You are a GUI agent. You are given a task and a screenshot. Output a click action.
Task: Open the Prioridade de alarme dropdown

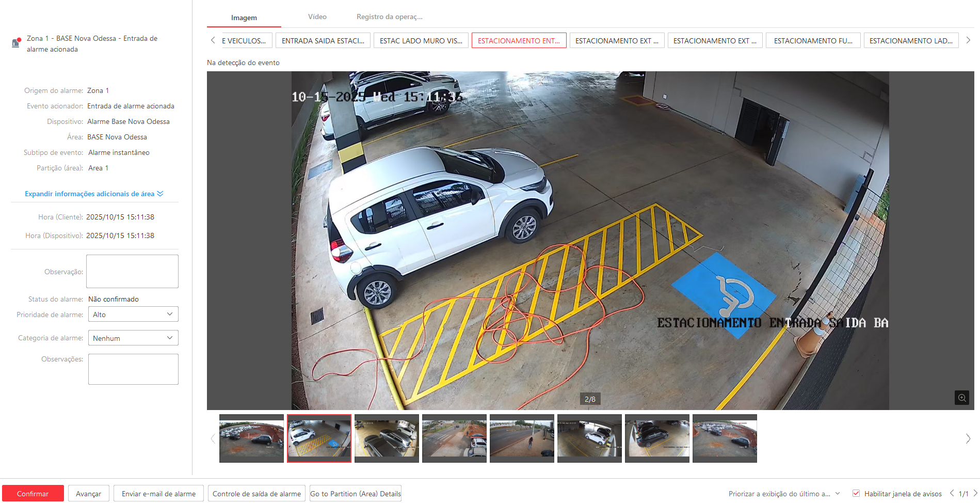point(133,314)
